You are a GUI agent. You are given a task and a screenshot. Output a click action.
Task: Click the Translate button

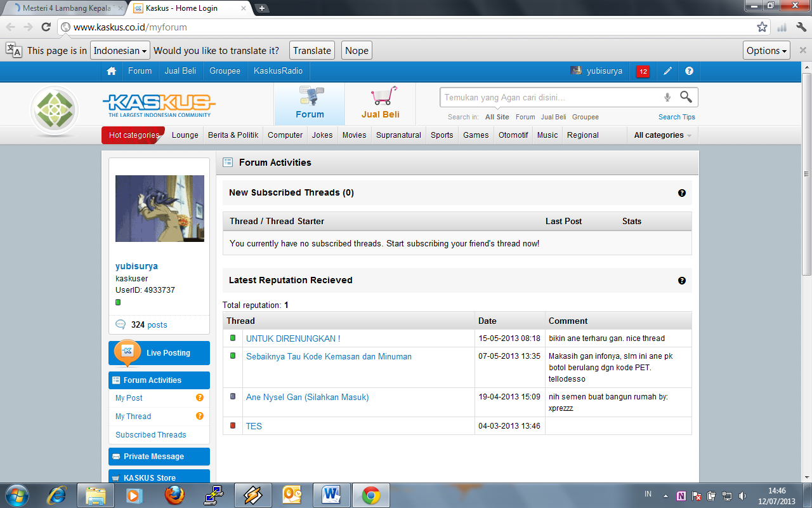(312, 50)
